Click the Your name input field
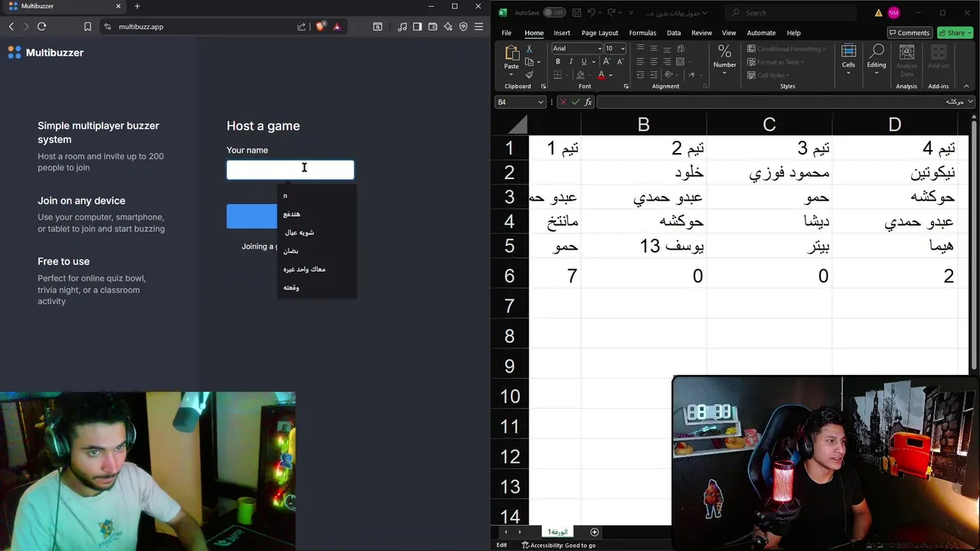This screenshot has width=980, height=551. click(290, 169)
